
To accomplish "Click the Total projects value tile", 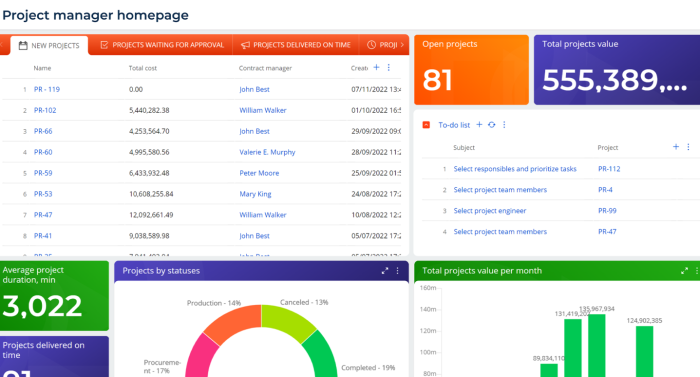I will pos(617,70).
